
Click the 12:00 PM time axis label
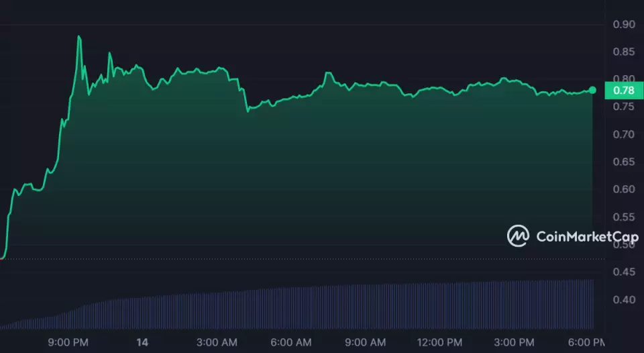(x=439, y=342)
